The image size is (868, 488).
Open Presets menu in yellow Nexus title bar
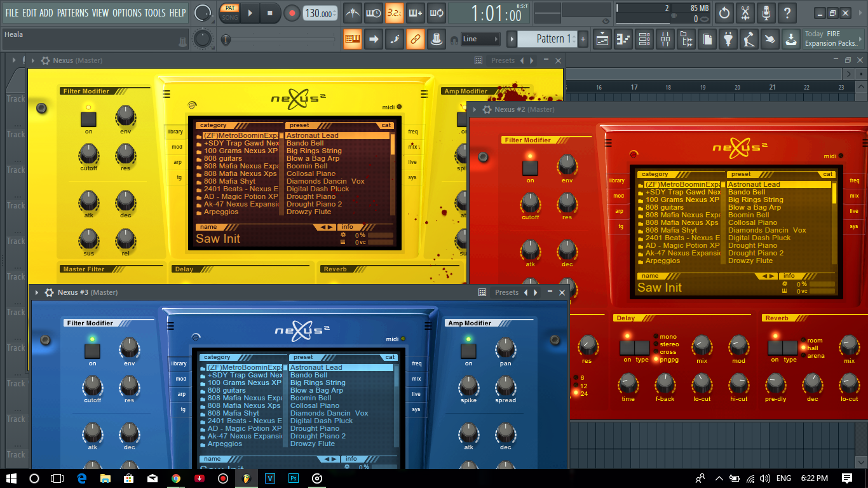pos(503,60)
